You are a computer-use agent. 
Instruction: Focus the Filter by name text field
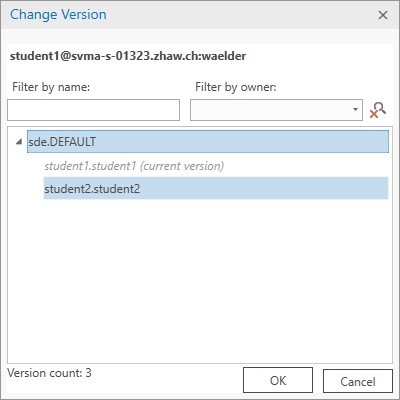click(x=93, y=110)
